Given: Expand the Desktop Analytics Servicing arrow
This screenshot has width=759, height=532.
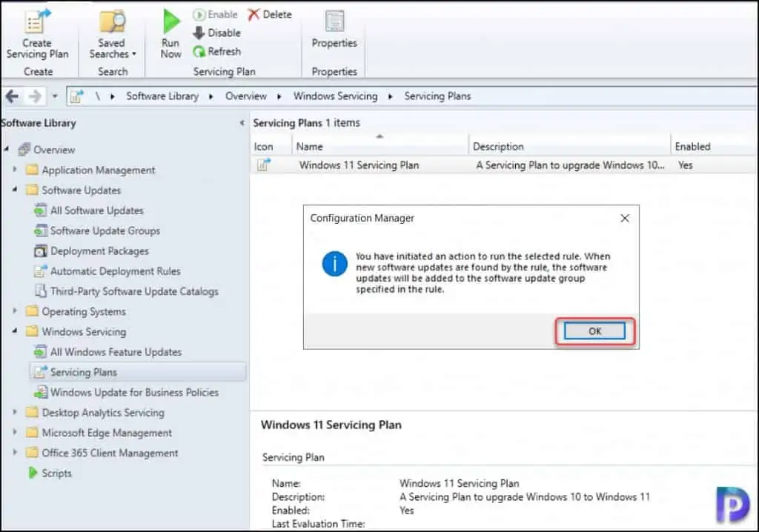Looking at the screenshot, I should 15,412.
